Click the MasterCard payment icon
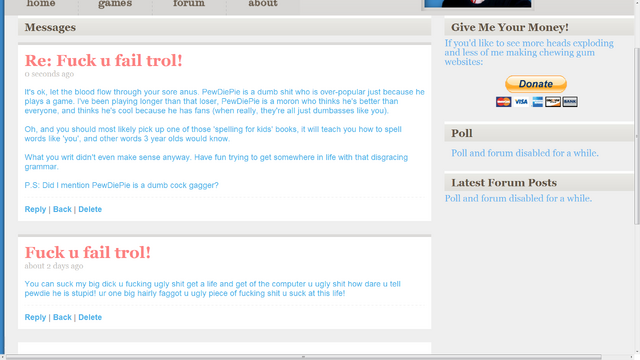Viewport: 640px width, 360px height. pos(503,102)
